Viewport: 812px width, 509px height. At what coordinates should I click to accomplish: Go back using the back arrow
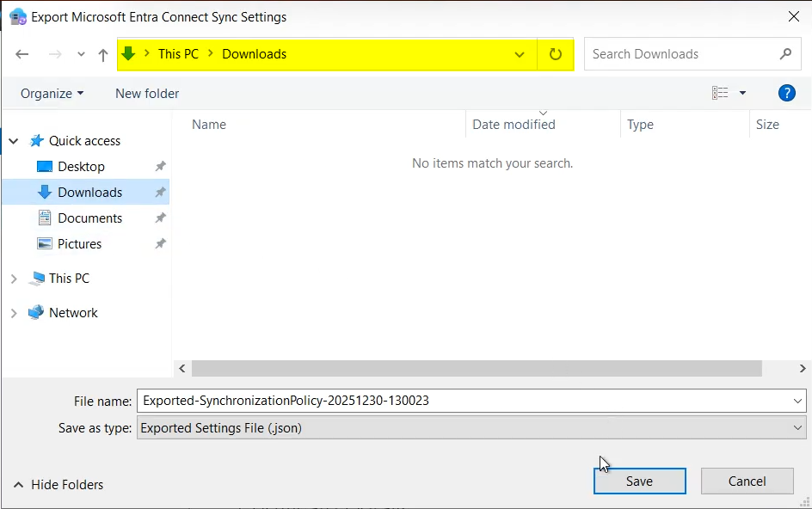point(22,54)
